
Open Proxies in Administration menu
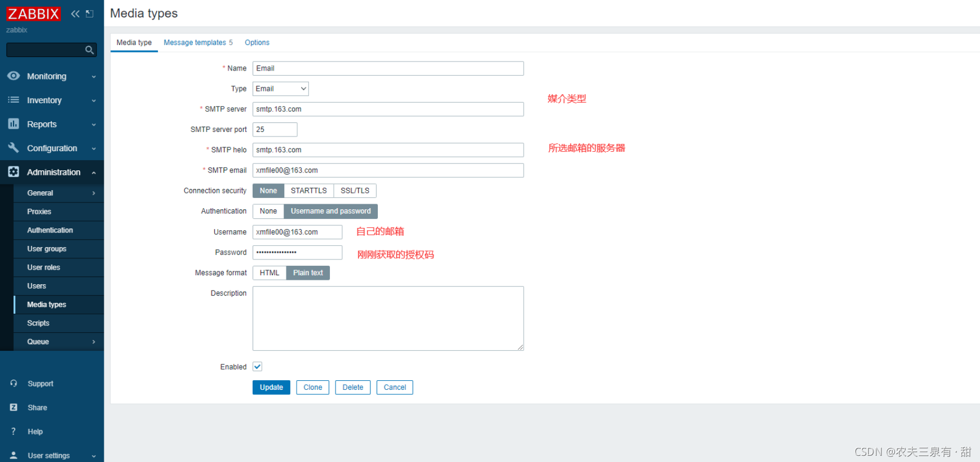[59, 212]
